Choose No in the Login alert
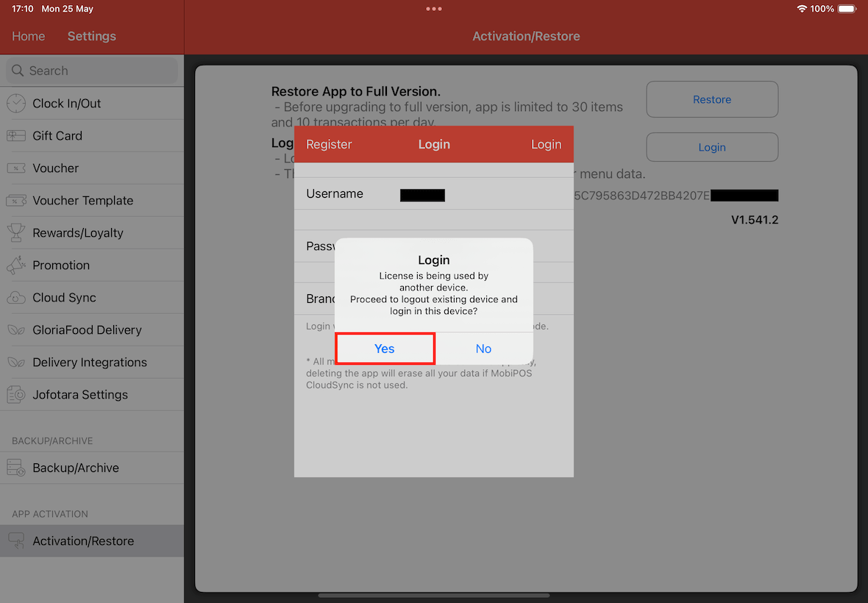Viewport: 868px width, 603px height. [484, 349]
